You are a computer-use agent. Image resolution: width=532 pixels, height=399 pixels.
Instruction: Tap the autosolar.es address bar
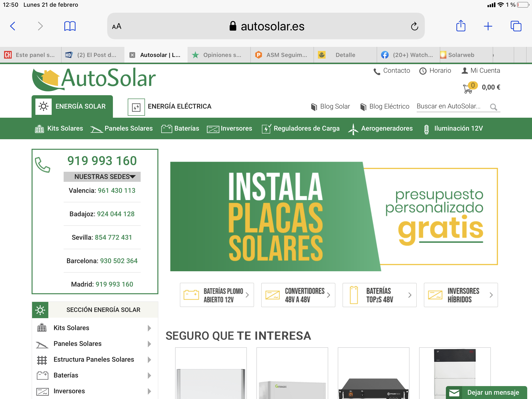pyautogui.click(x=266, y=26)
